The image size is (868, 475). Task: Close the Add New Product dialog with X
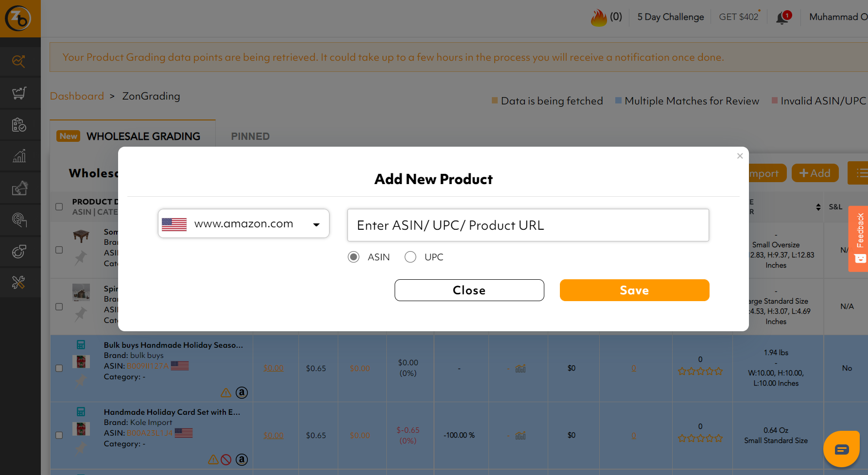tap(740, 156)
